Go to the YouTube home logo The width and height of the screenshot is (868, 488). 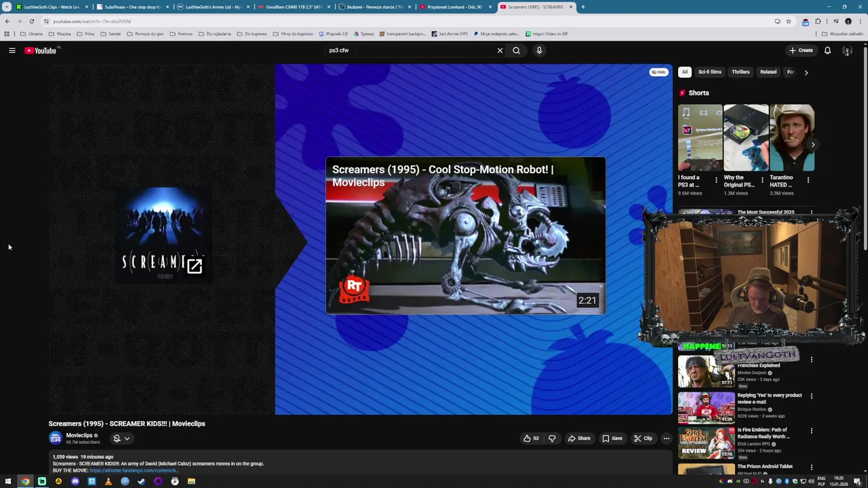click(x=41, y=50)
